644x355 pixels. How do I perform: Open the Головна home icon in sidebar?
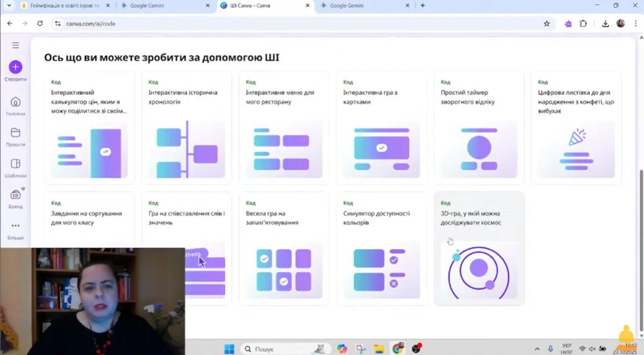(15, 102)
